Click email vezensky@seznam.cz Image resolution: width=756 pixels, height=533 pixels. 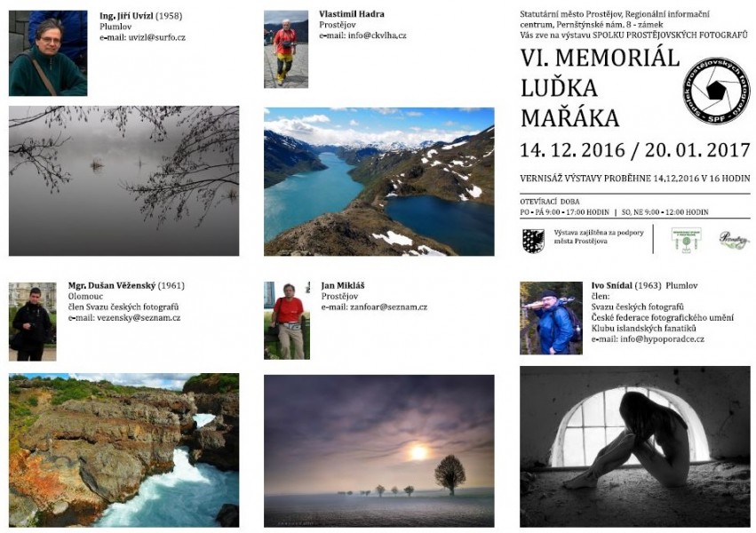pos(139,318)
